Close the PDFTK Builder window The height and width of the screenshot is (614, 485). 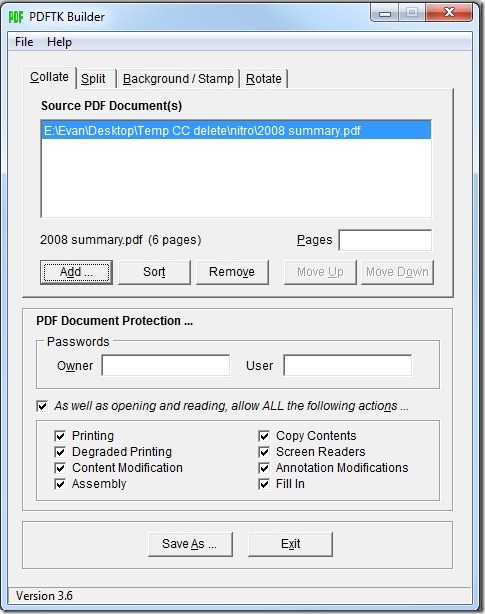tap(449, 13)
